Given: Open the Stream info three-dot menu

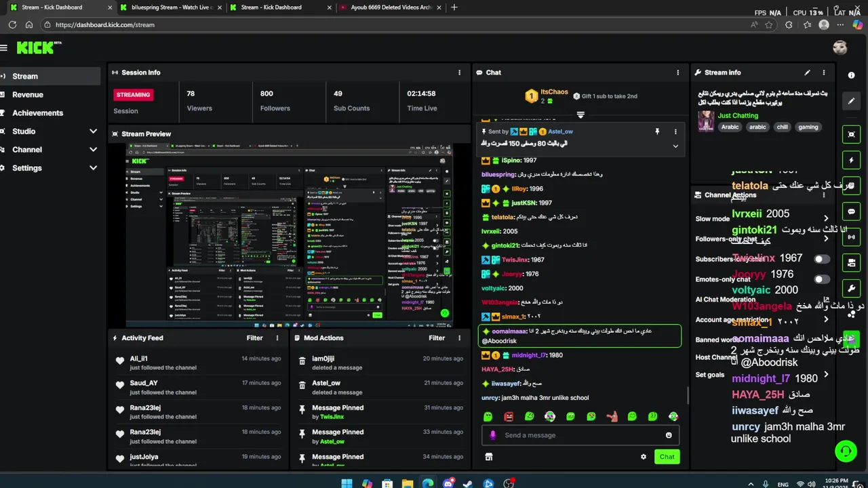Looking at the screenshot, I should coord(824,73).
